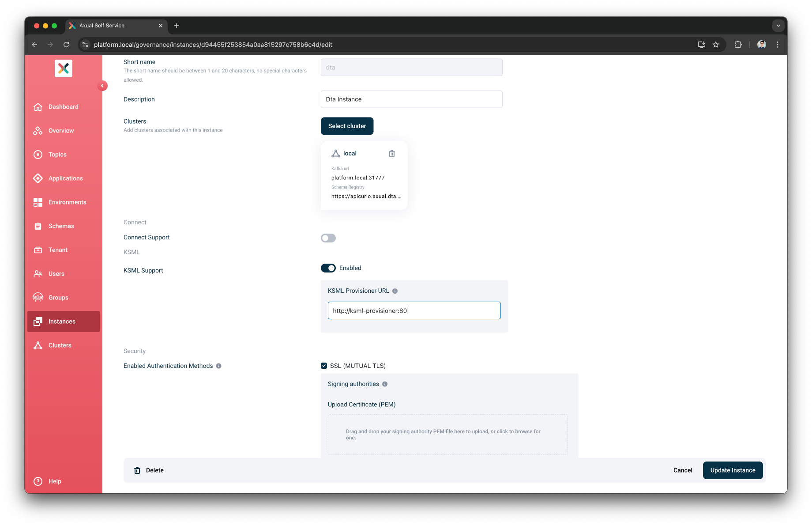Screen dimensions: 812x526
Task: Click the Enabled Authentication Methods info icon
Action: (x=218, y=366)
